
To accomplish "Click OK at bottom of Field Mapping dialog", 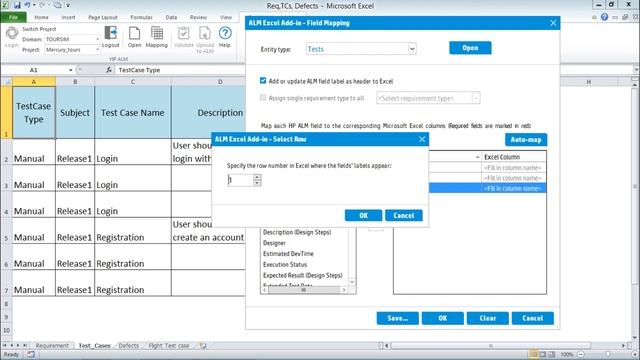I will (443, 318).
